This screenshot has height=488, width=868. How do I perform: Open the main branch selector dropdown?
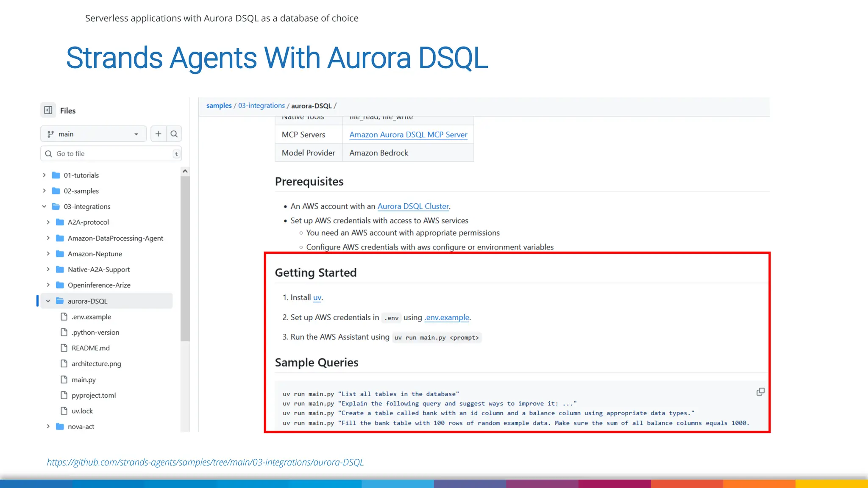point(93,134)
